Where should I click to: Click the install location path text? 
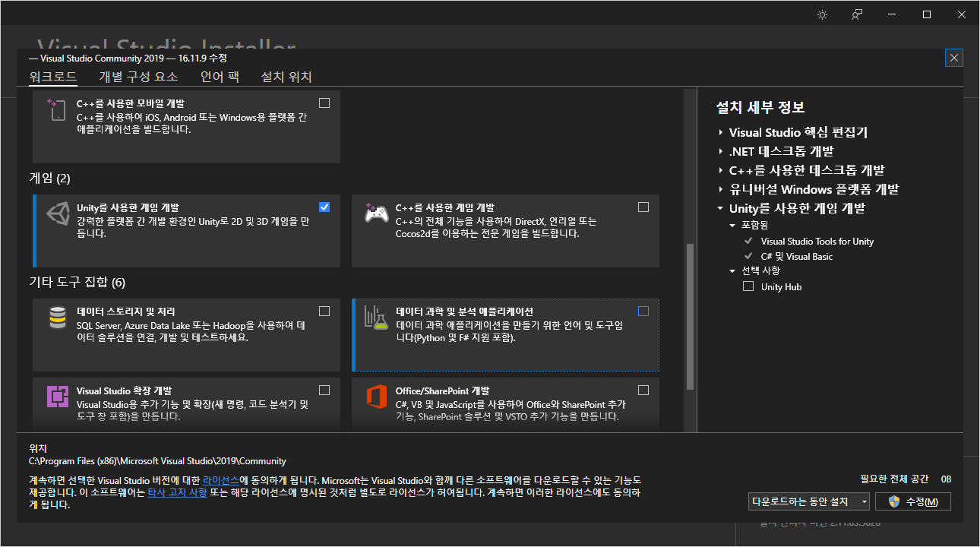[x=157, y=461]
